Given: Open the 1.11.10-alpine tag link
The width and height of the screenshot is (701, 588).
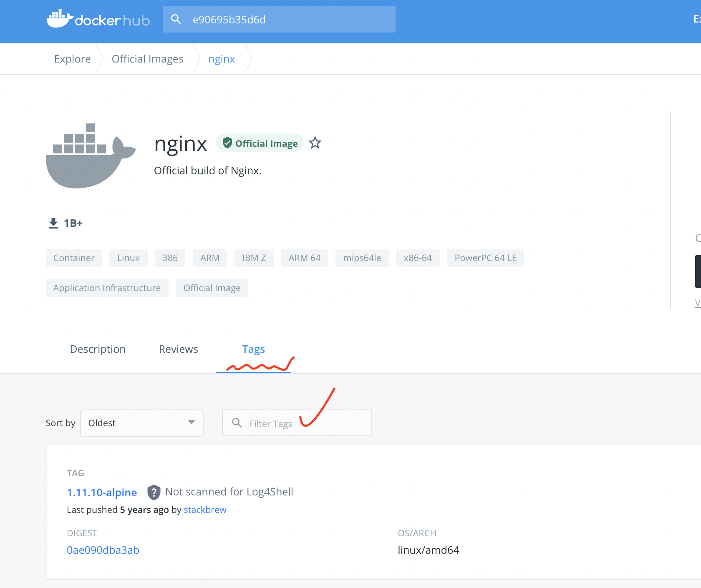Looking at the screenshot, I should coord(102,493).
